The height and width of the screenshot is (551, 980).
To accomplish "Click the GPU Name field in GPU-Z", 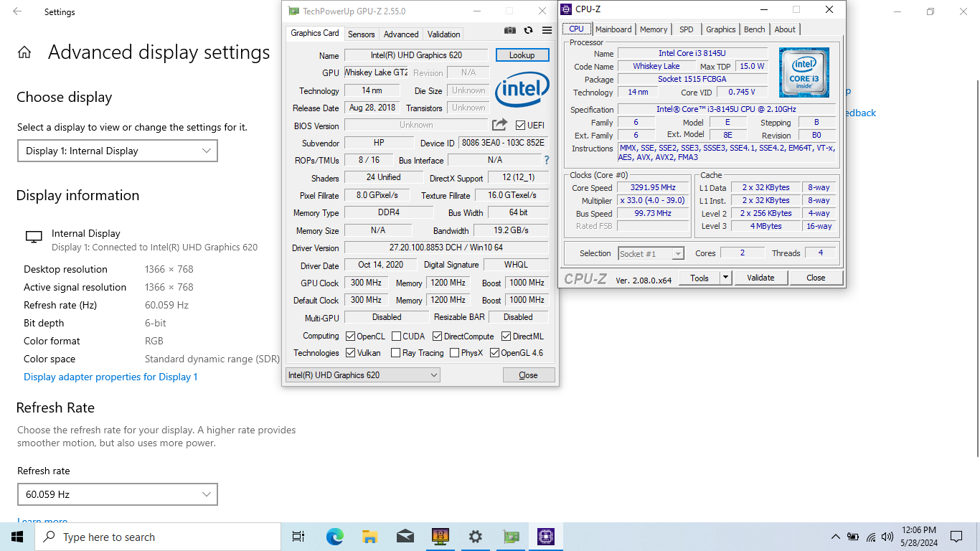I will point(416,55).
